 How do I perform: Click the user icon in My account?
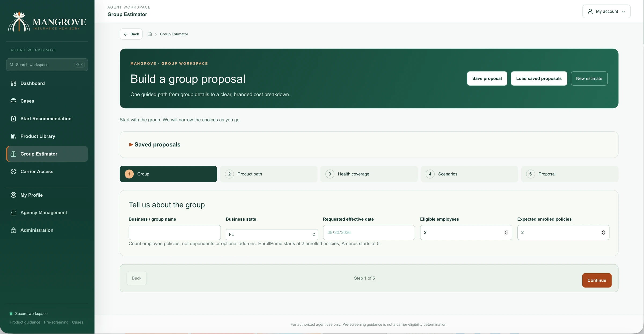[x=590, y=11]
